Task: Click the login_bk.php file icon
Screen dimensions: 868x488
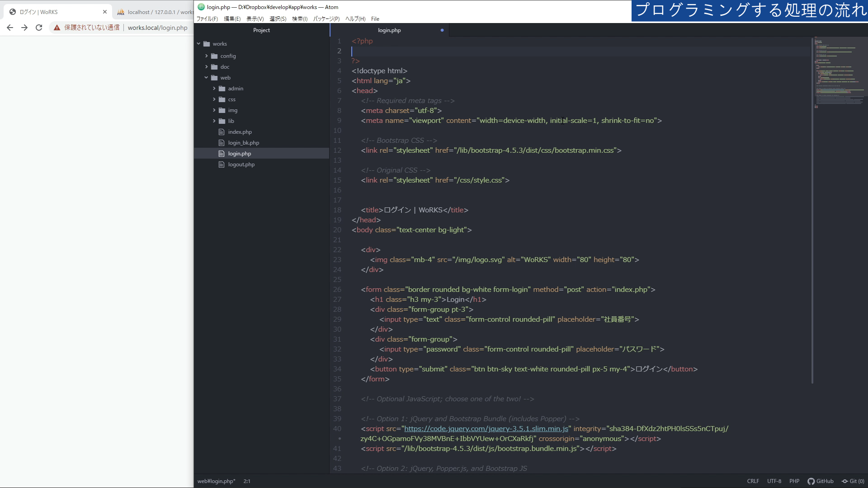Action: point(222,143)
